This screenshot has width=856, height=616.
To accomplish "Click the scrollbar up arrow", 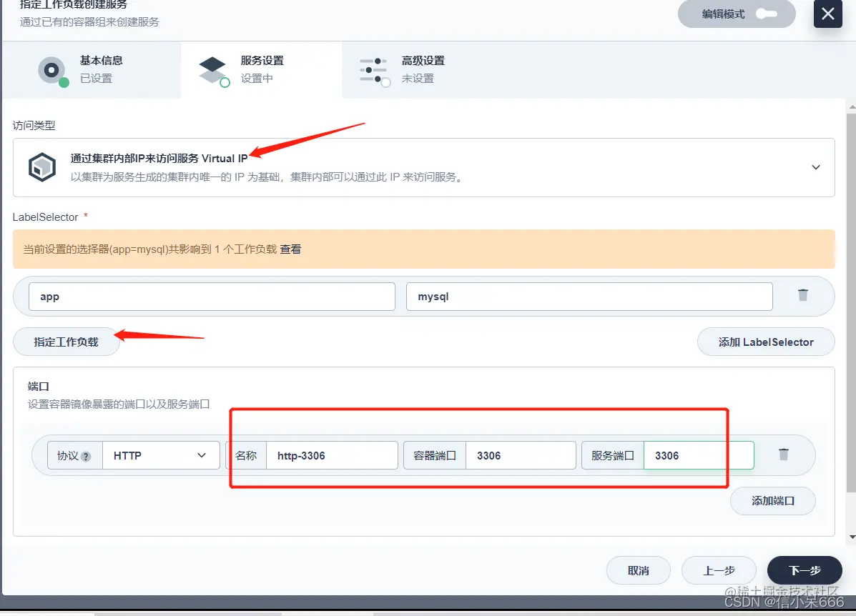I will point(852,107).
